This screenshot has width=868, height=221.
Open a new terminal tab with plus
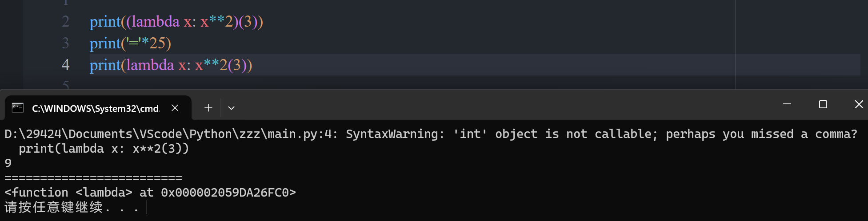[x=208, y=108]
